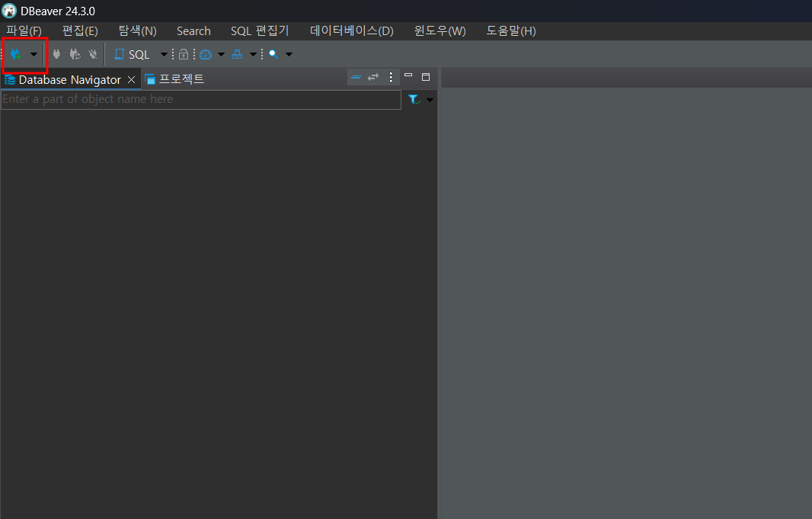This screenshot has height=519, width=812.
Task: Click the Collapse All icon in navigator
Action: click(x=356, y=77)
